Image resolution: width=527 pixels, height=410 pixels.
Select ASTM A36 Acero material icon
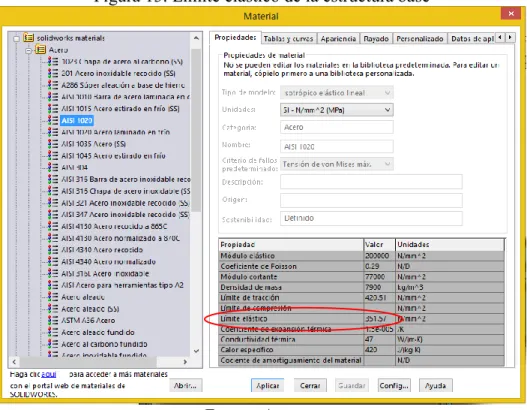coord(53,320)
